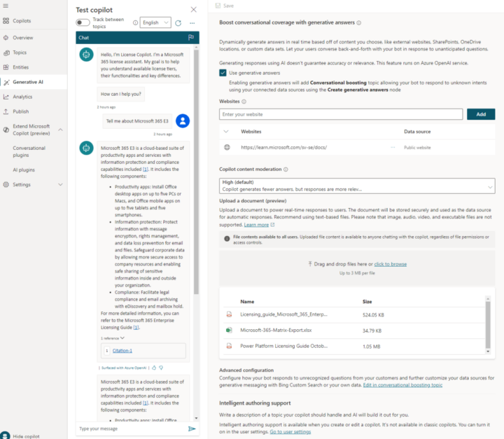Open the Topics page
This screenshot has height=439, width=504.
pos(20,53)
